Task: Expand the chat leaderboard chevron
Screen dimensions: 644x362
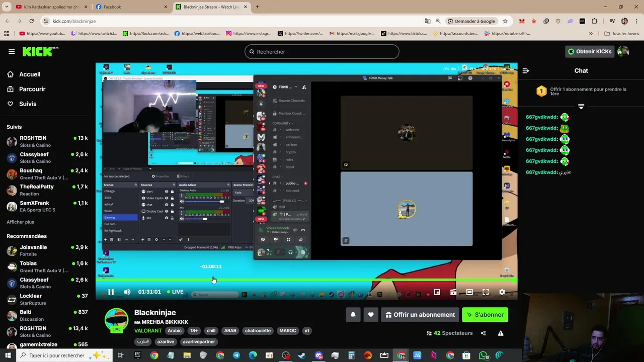Action: click(581, 107)
